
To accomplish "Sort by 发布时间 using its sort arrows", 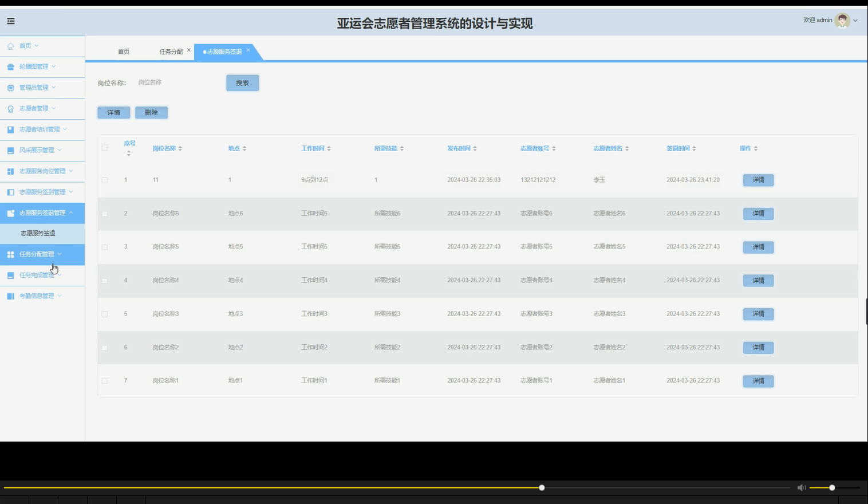I will tap(475, 148).
